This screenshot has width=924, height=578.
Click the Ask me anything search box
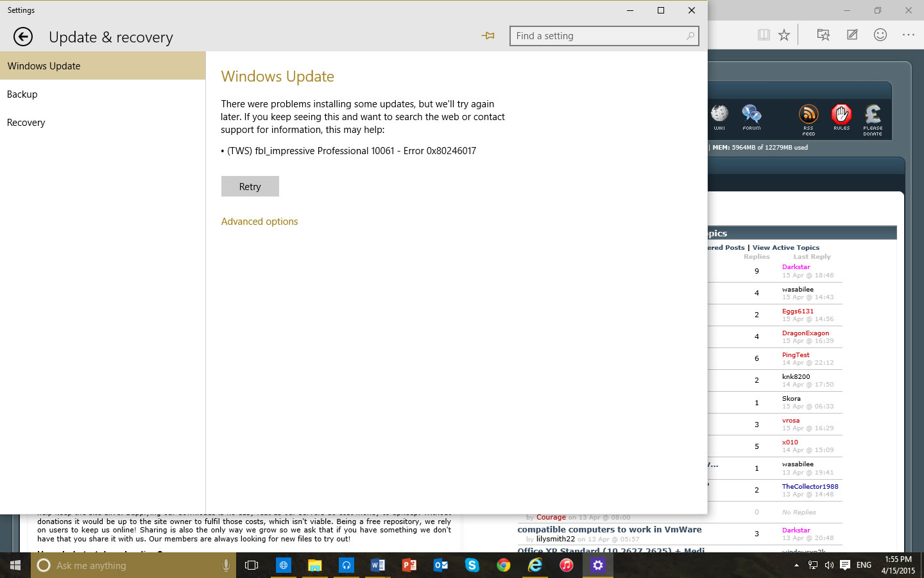pyautogui.click(x=133, y=565)
